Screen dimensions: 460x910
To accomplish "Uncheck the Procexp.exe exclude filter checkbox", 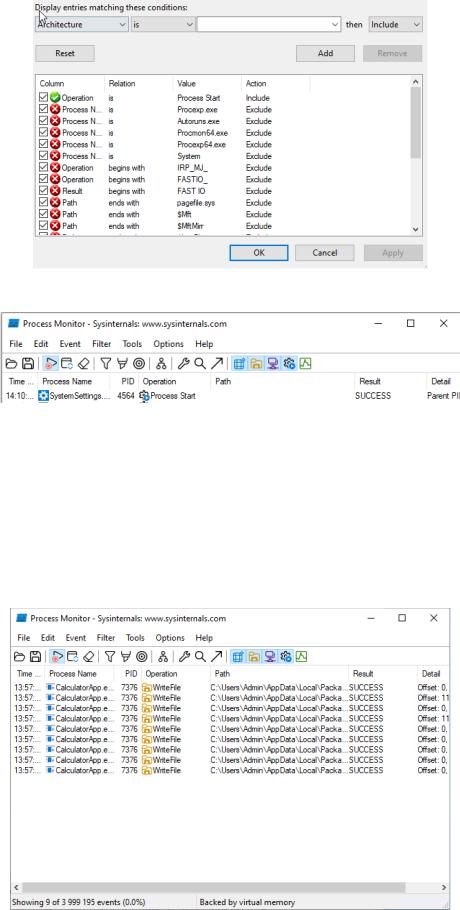I will tap(44, 110).
